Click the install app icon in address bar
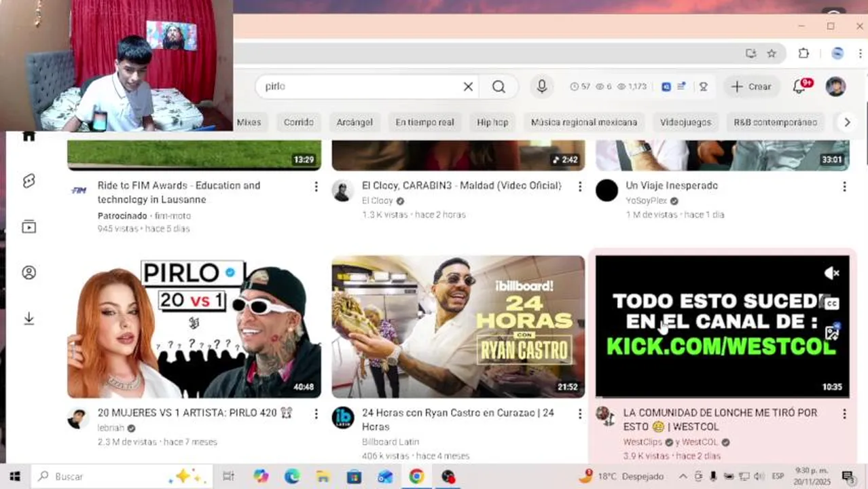This screenshot has width=868, height=489. click(751, 53)
